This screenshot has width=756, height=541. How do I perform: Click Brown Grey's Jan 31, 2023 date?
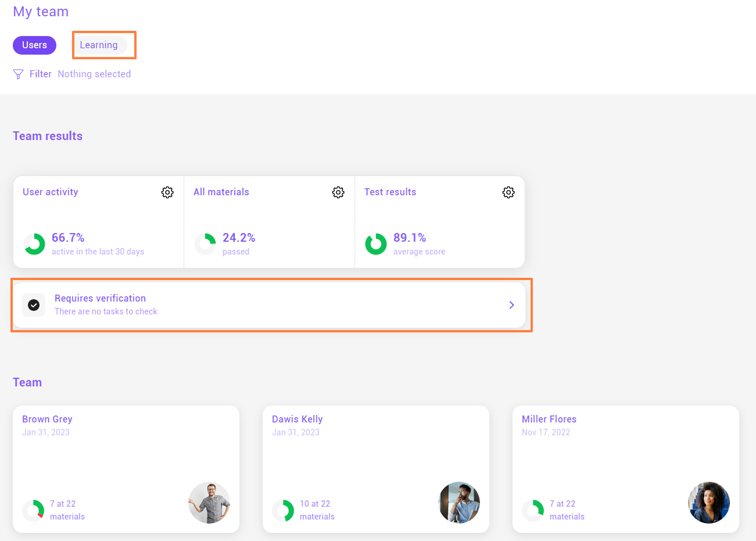point(46,432)
